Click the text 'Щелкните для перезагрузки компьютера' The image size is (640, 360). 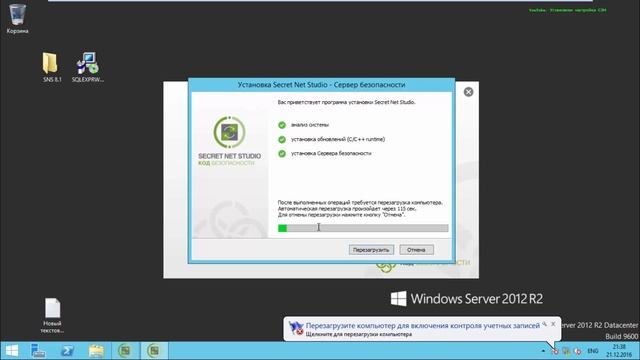click(x=359, y=334)
